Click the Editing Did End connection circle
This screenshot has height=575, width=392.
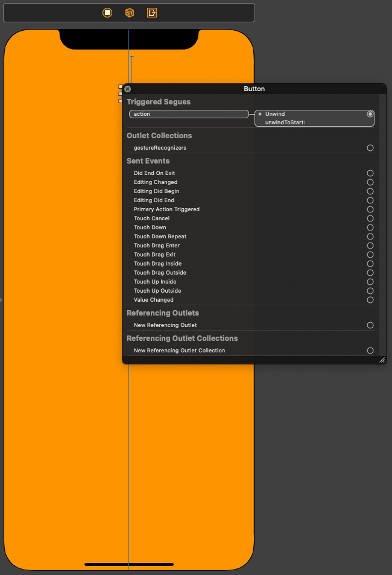coord(370,200)
